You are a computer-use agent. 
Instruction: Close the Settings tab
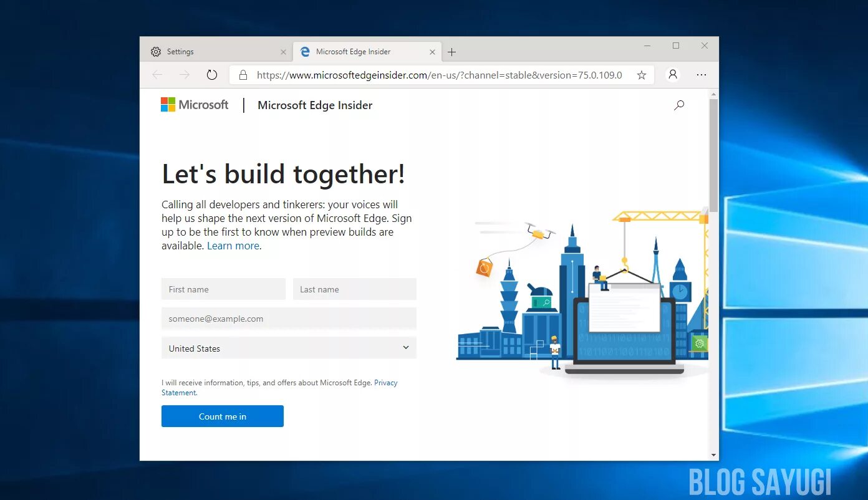click(x=283, y=52)
